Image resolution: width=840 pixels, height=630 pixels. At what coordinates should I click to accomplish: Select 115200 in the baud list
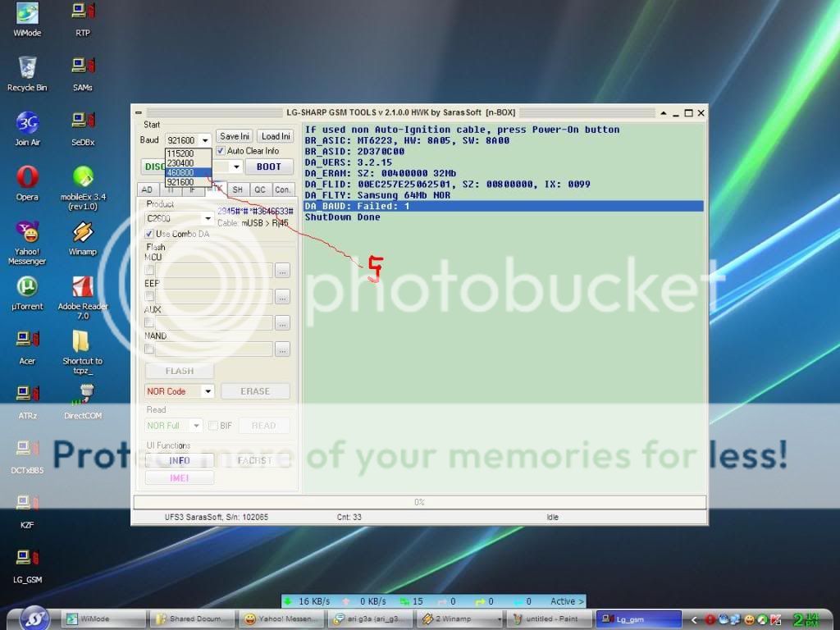188,153
